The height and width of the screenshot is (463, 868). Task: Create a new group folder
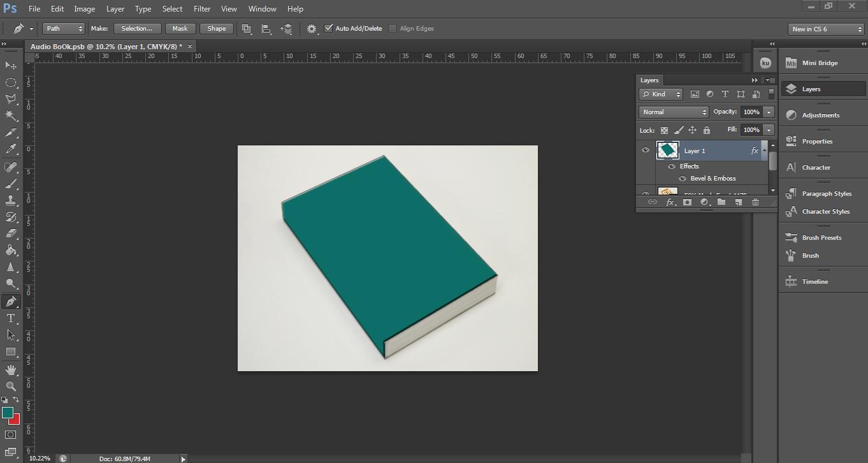tap(721, 202)
